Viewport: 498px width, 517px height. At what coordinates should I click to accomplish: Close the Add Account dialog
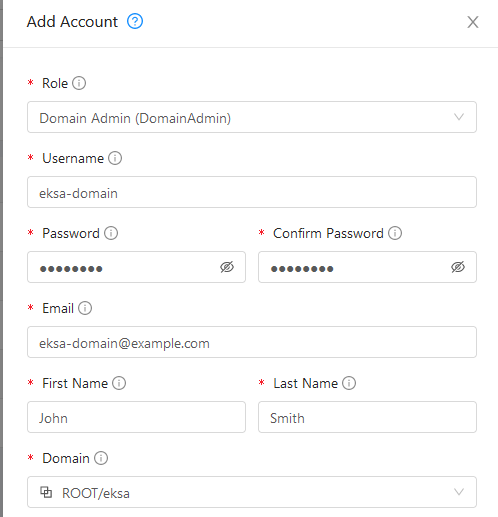click(x=473, y=22)
